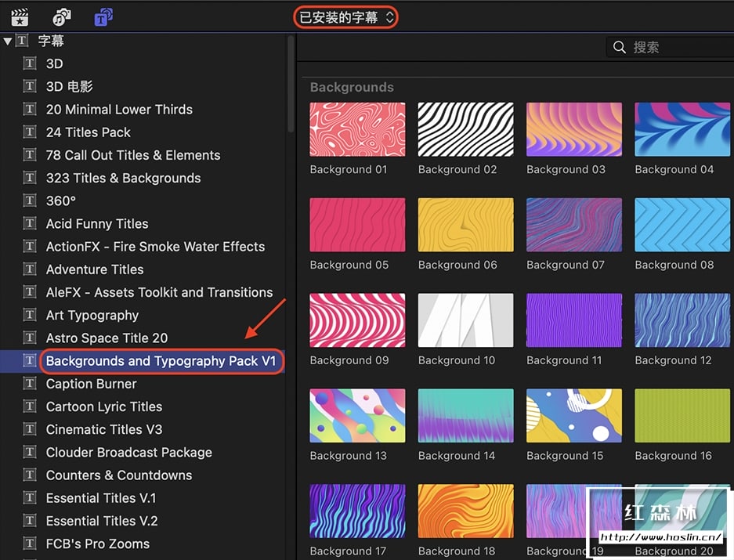Select Background 07 thumbnail

(x=574, y=225)
